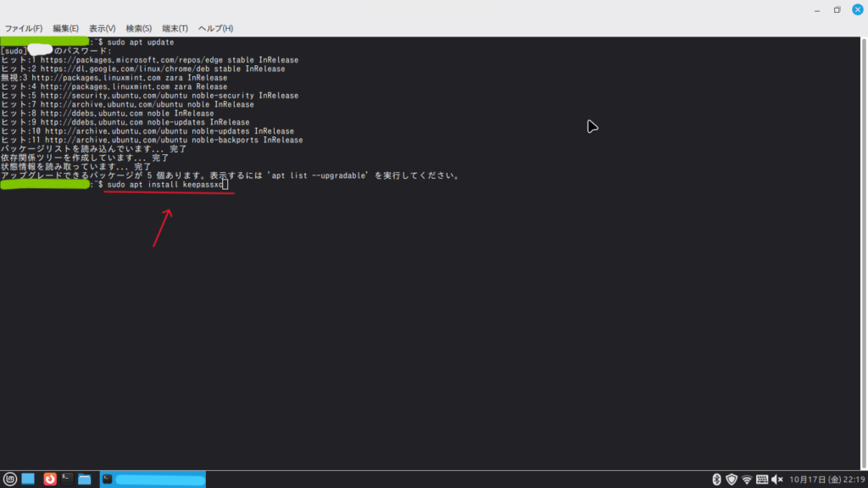Click the show desktop icon in the panel
The image size is (868, 488).
(x=28, y=480)
